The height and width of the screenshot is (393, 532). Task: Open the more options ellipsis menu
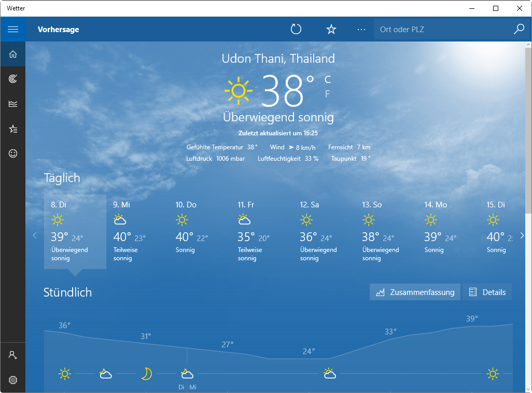[361, 30]
